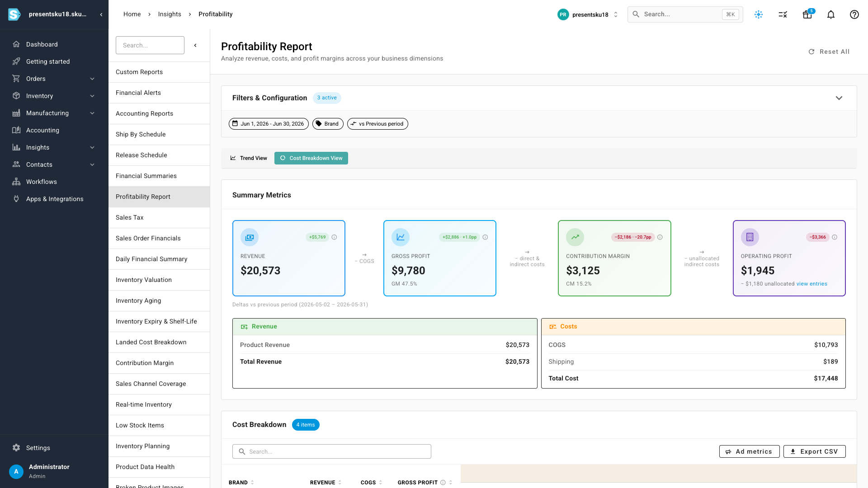
Task: Open the Sales Tax report
Action: click(x=159, y=217)
